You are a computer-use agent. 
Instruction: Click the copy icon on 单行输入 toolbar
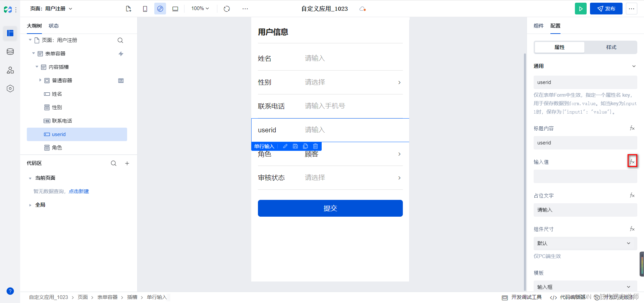tap(305, 146)
